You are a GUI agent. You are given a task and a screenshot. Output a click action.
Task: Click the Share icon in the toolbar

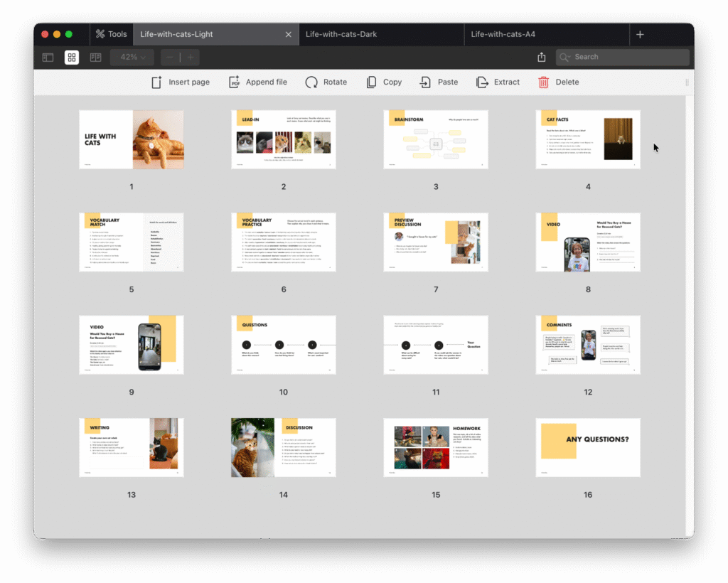pyautogui.click(x=542, y=58)
